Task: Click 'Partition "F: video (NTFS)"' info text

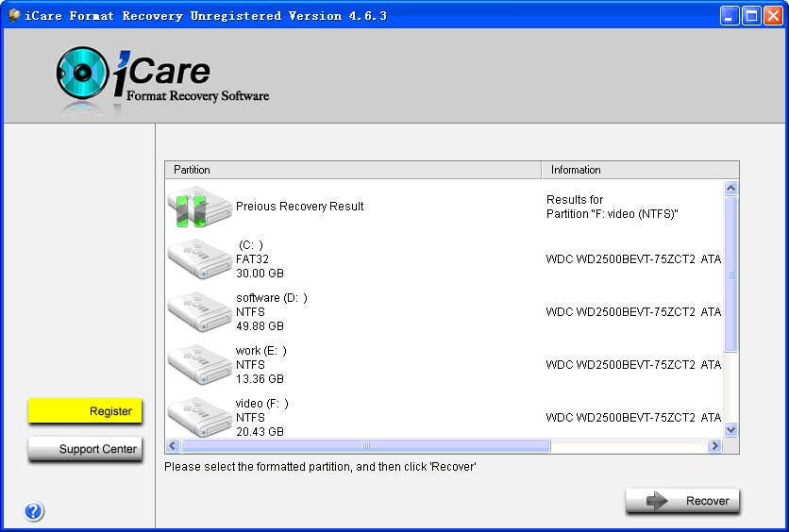Action: (613, 214)
